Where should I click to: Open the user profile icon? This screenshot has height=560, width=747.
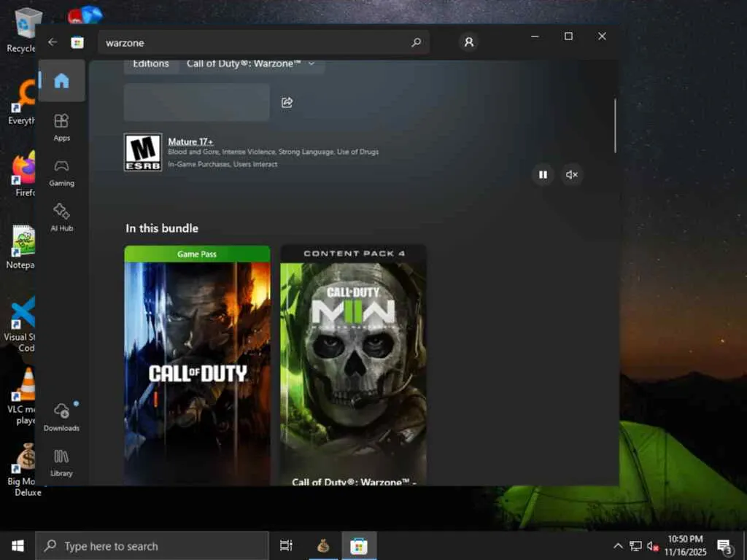click(x=469, y=42)
